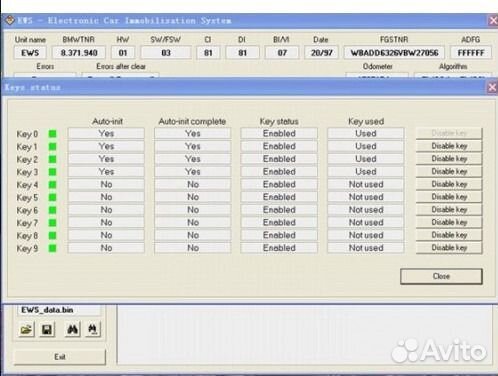Click the Unit name field showing EWS
This screenshot has height=376, width=498.
click(30, 53)
